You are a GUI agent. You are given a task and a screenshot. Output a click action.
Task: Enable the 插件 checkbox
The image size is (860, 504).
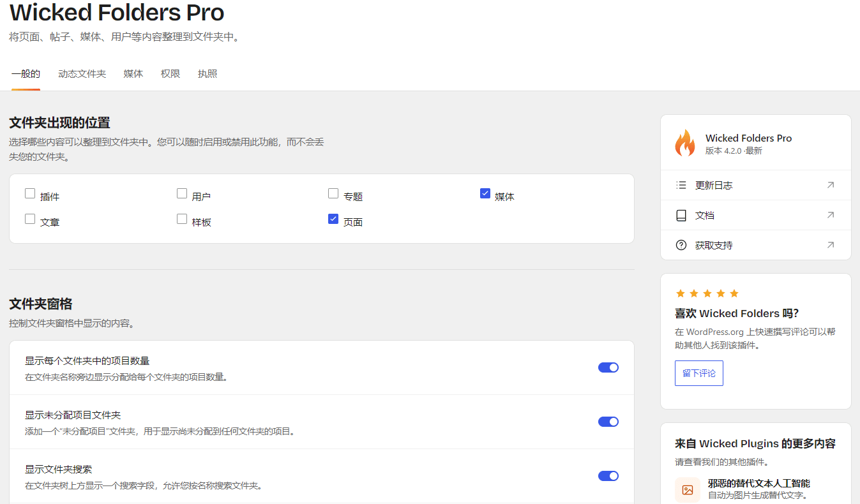30,193
